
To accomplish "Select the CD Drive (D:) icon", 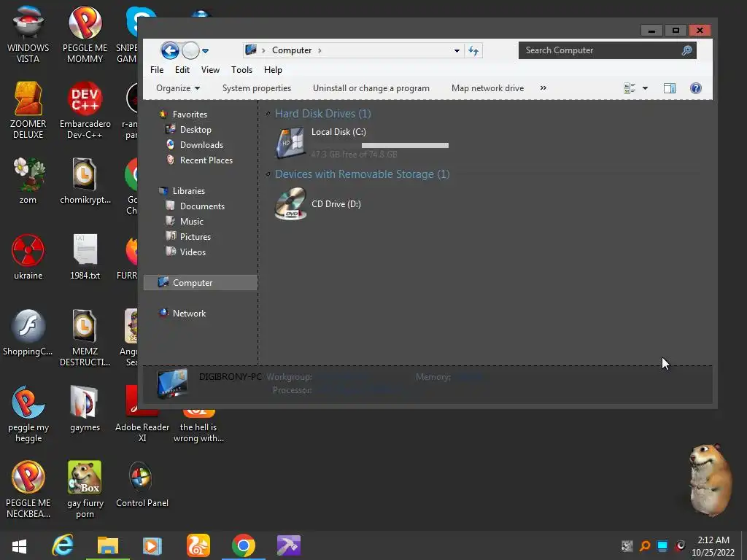I will 290,203.
